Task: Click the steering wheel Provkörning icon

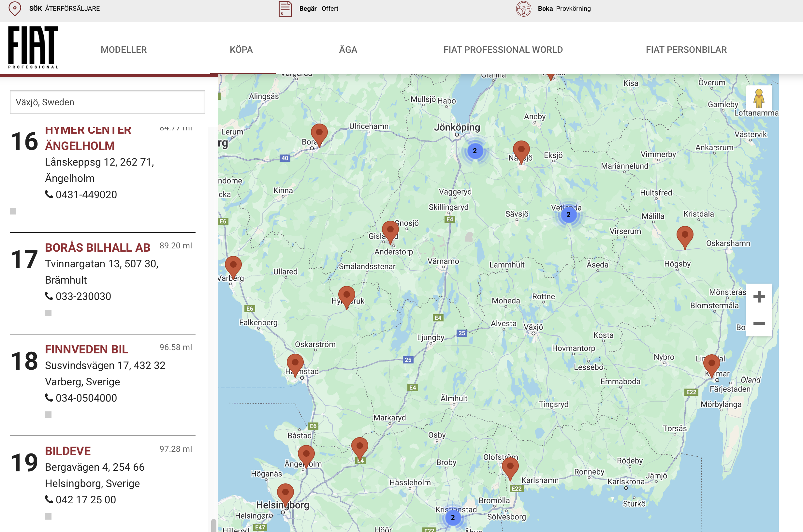Action: [524, 8]
